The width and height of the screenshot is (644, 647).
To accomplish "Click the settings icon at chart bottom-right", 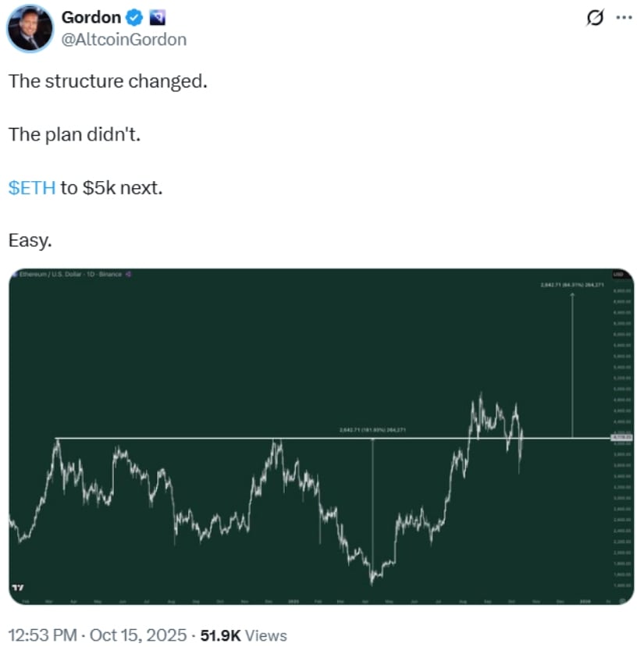I will pos(621,600).
